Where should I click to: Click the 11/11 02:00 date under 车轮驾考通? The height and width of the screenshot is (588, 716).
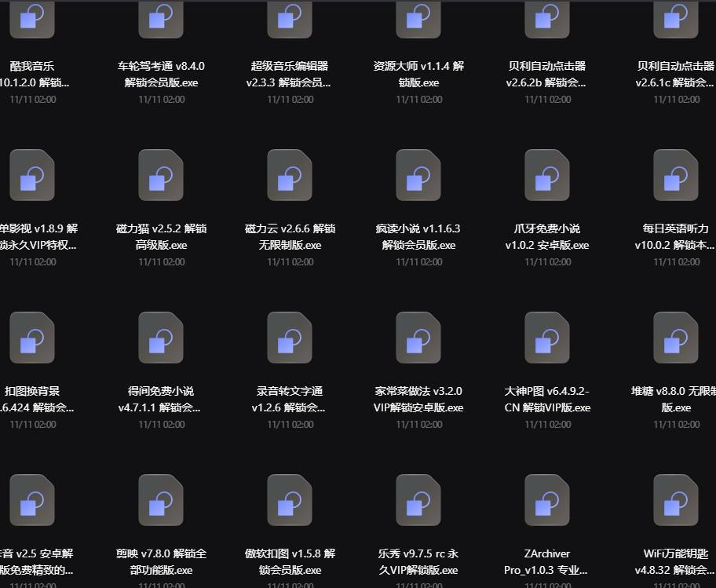pyautogui.click(x=162, y=100)
